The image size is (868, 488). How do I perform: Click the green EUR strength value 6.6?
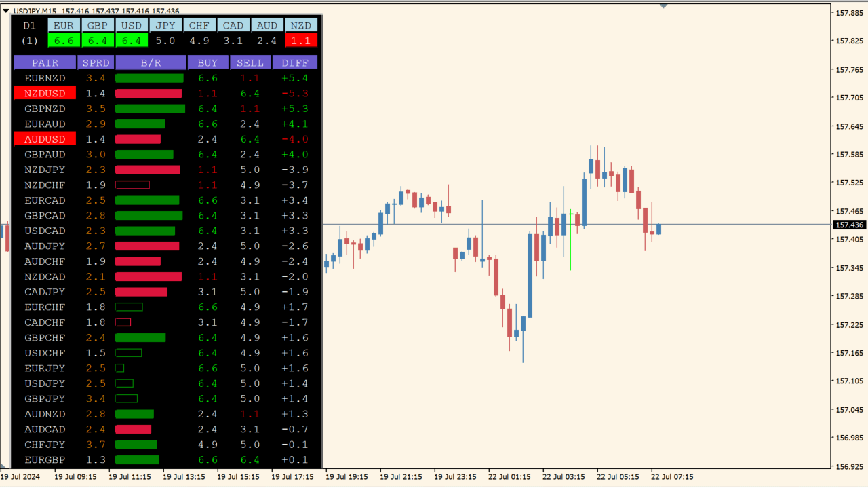click(64, 41)
